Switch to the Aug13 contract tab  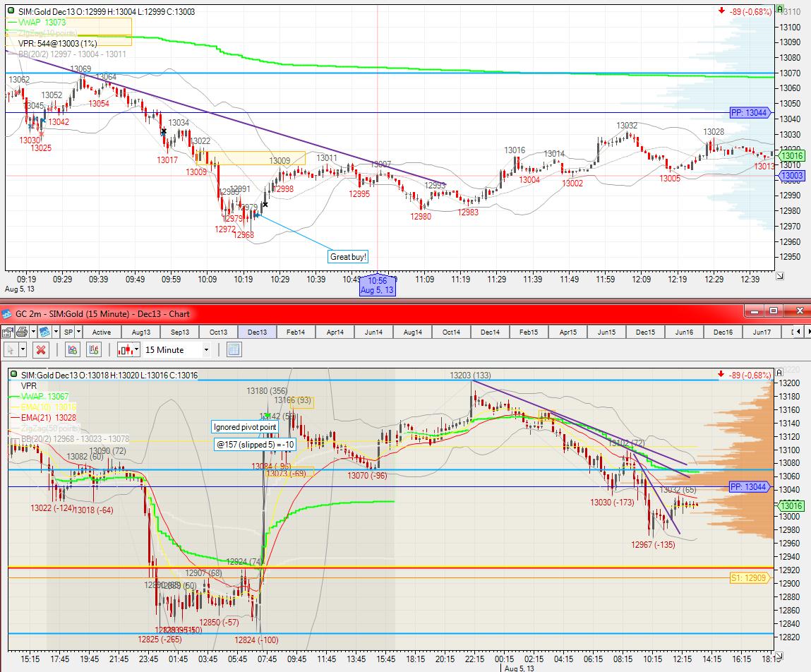coord(140,332)
